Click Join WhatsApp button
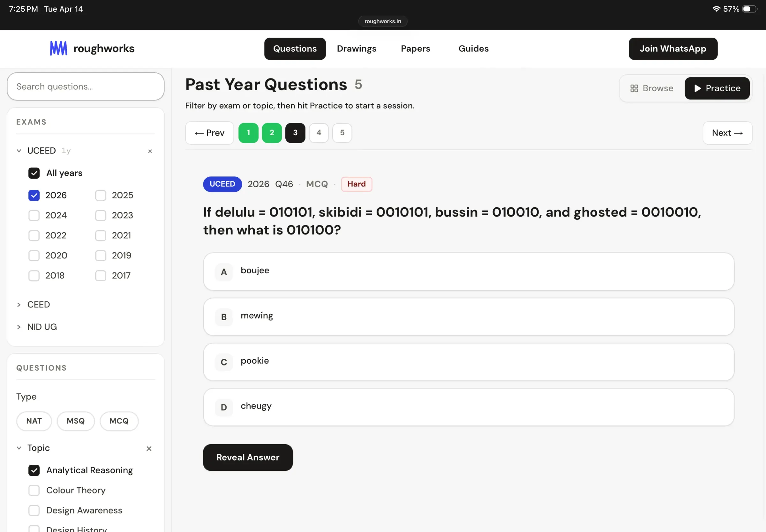Image resolution: width=766 pixels, height=532 pixels. [x=673, y=49]
